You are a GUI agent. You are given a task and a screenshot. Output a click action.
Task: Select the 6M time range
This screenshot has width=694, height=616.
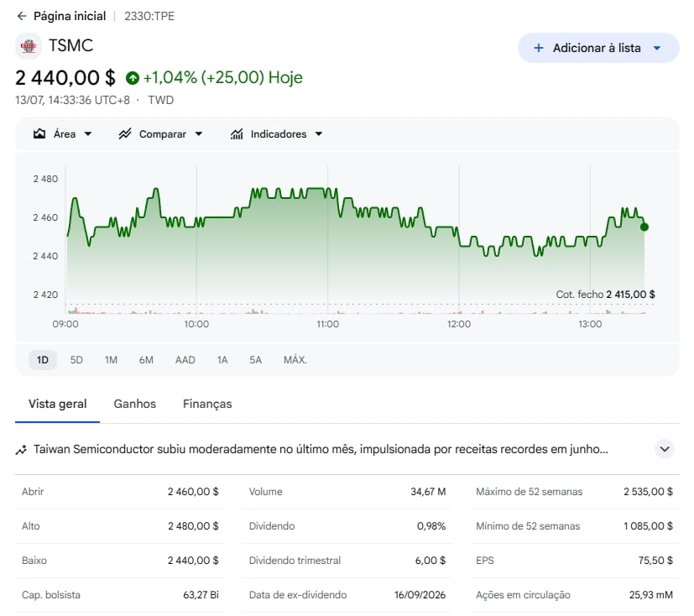click(146, 360)
